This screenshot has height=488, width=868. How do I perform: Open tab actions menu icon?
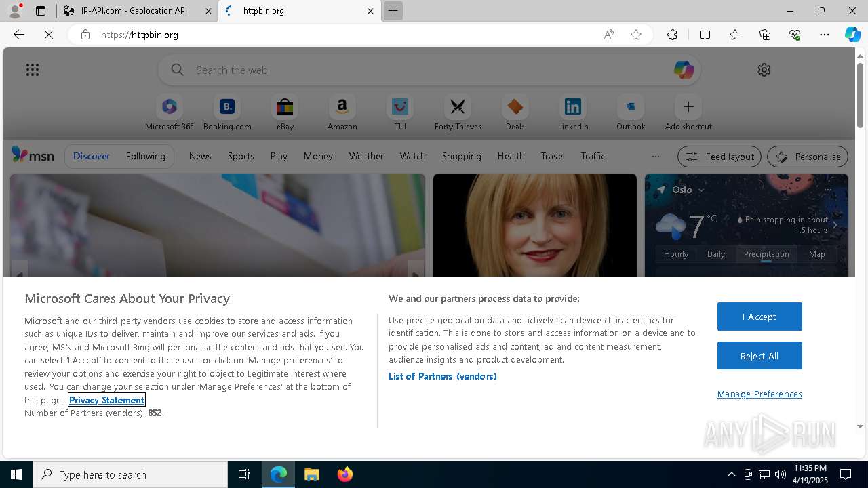41,11
